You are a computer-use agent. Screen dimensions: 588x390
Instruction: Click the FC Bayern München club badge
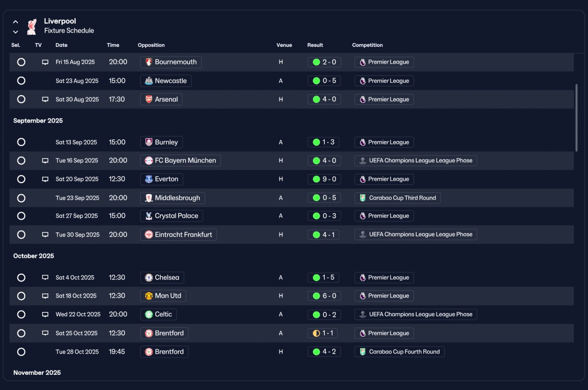coord(149,161)
